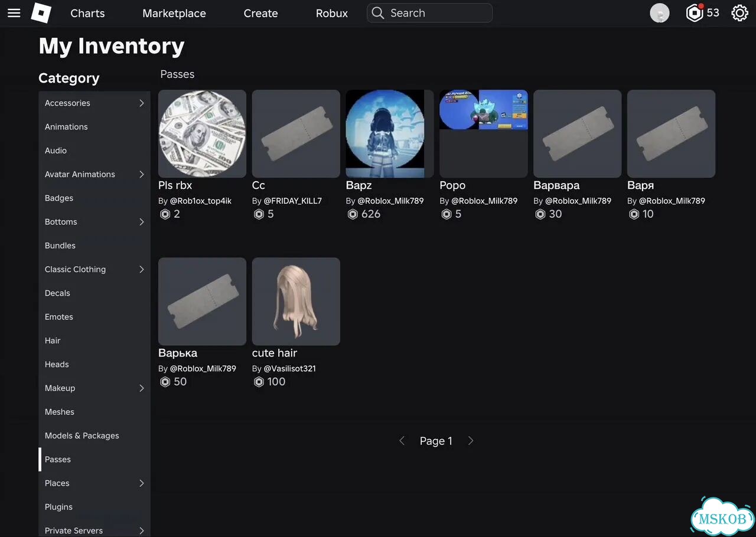Open the Popo pass thumbnail

pos(484,134)
